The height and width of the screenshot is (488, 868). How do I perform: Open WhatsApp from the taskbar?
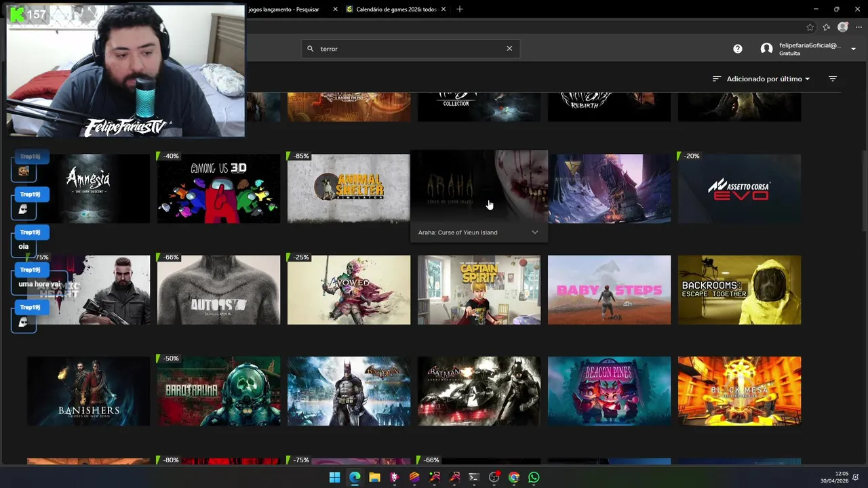pos(534,477)
